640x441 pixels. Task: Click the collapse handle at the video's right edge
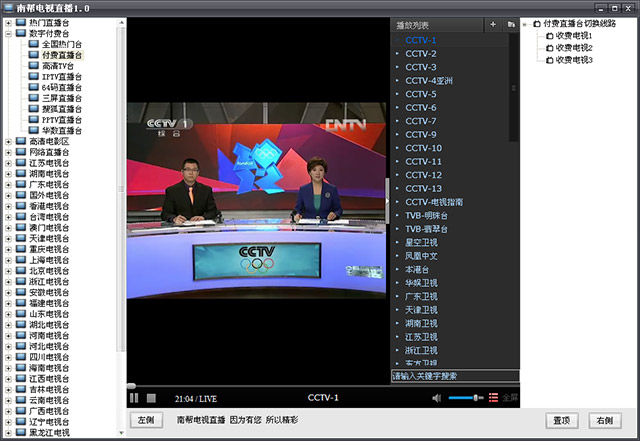(387, 200)
